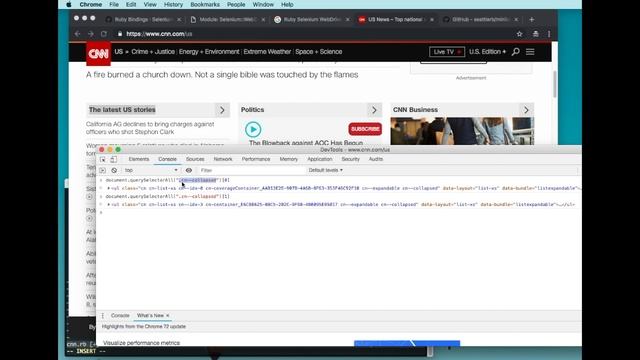Open the Crime + Justice link
Screen dimensions: 640x360
153,52
